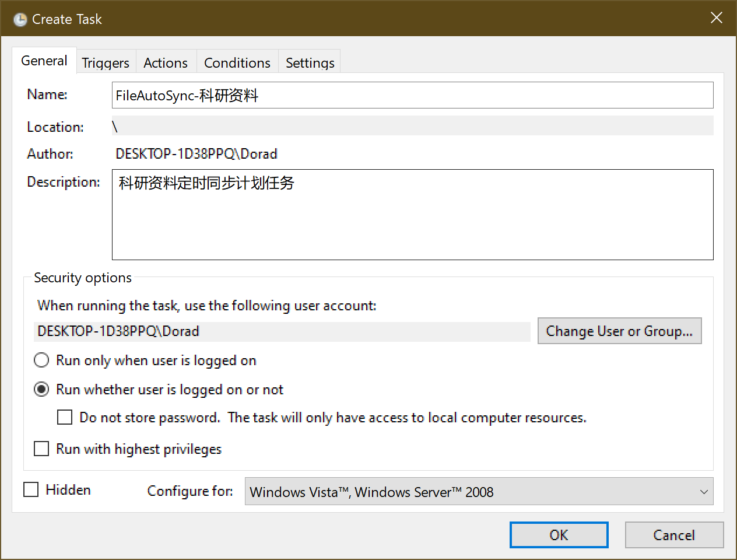Click the Security options group label

pos(83,278)
